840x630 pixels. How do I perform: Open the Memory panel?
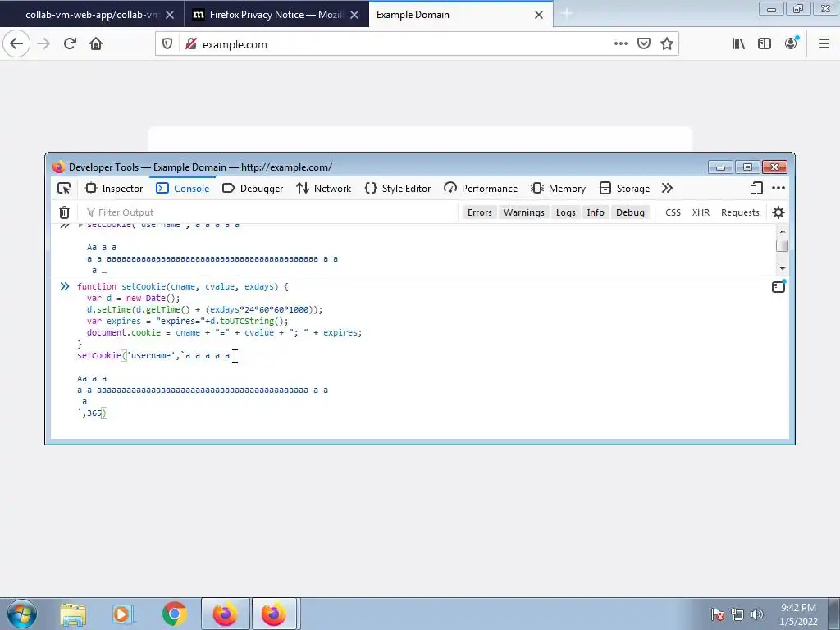tap(558, 188)
